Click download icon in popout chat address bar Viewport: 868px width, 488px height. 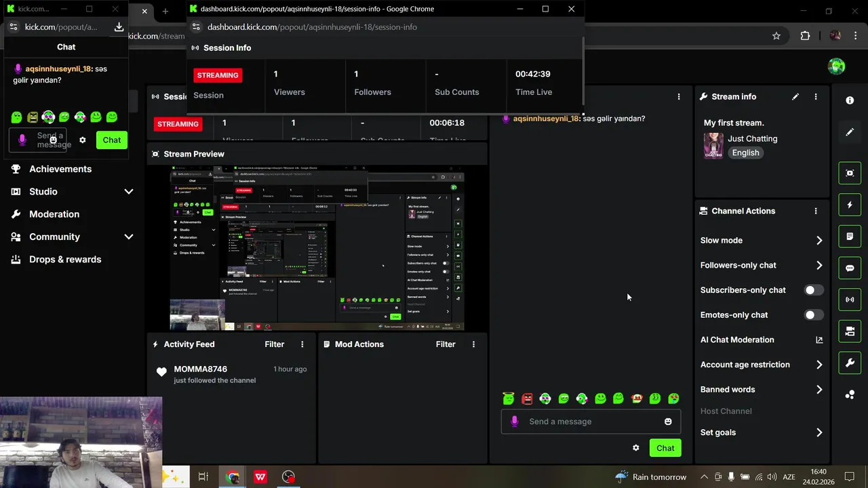(119, 27)
